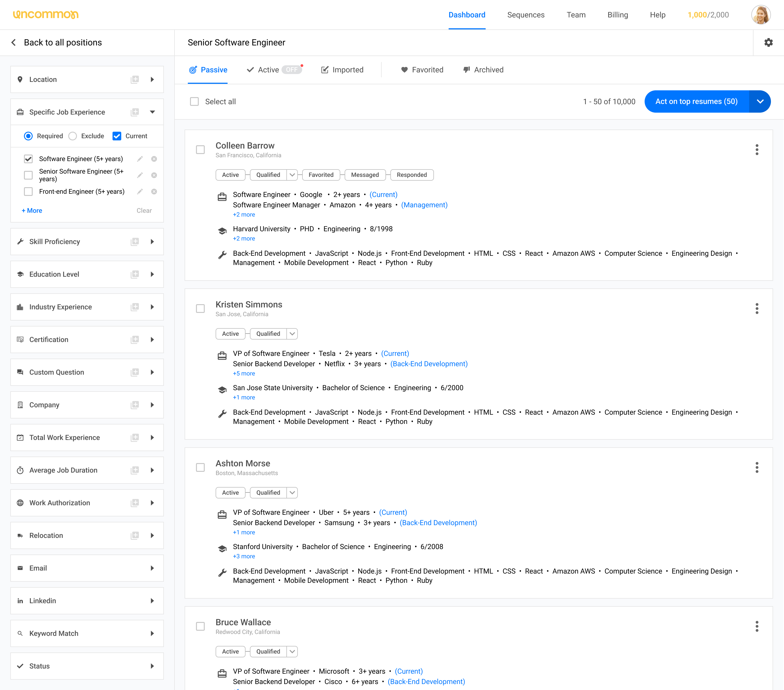Click the add-filter icon beside Location
Image resolution: width=784 pixels, height=690 pixels.
135,79
